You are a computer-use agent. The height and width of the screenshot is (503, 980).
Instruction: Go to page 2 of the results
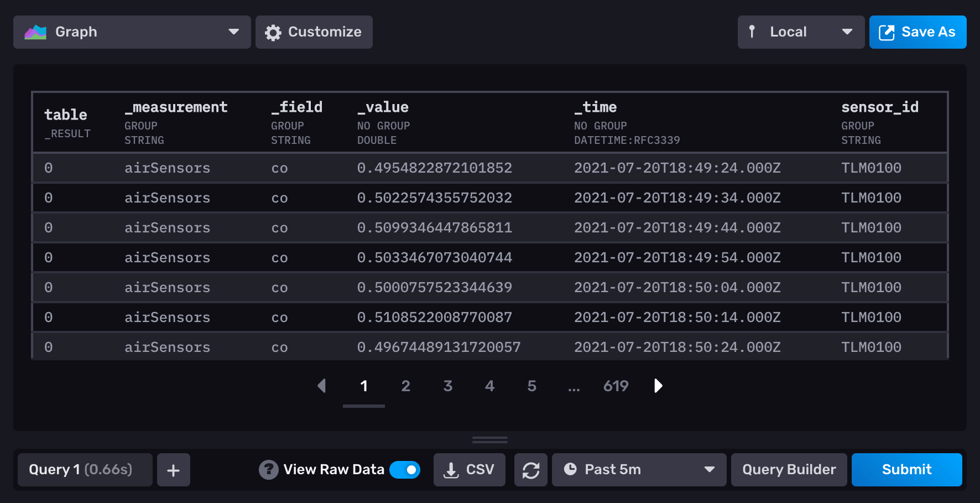[406, 386]
